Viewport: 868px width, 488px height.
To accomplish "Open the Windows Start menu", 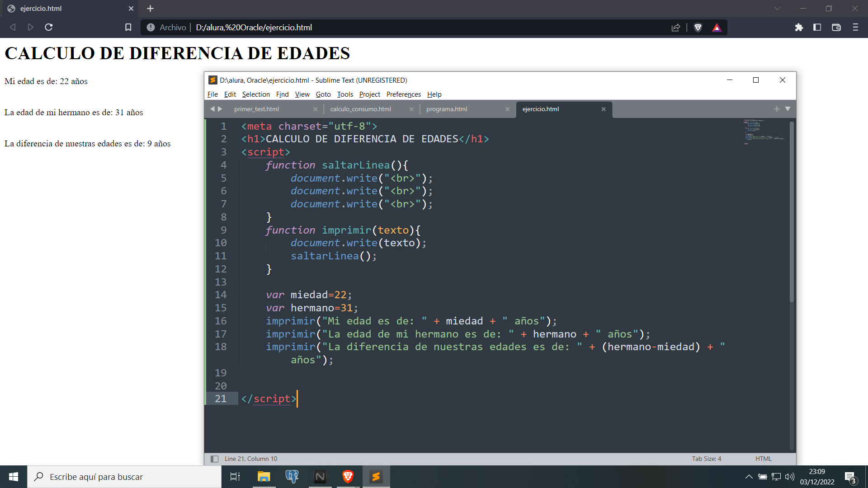I will pos(14,477).
